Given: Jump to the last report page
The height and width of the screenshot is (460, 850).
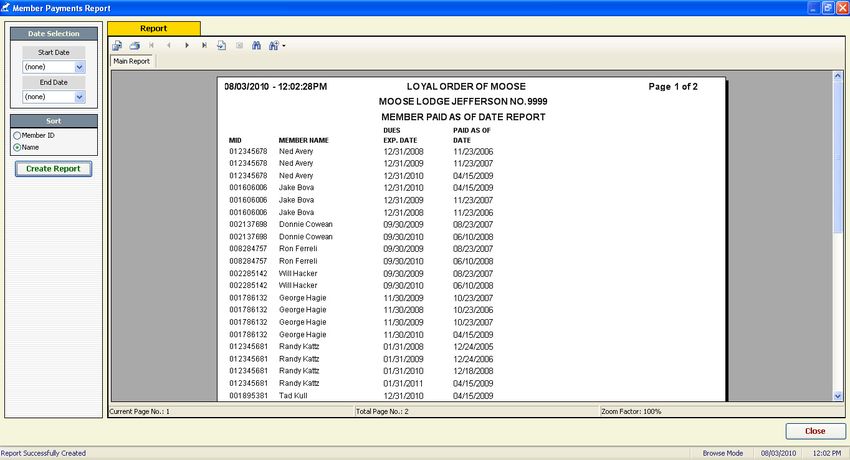Looking at the screenshot, I should [204, 46].
